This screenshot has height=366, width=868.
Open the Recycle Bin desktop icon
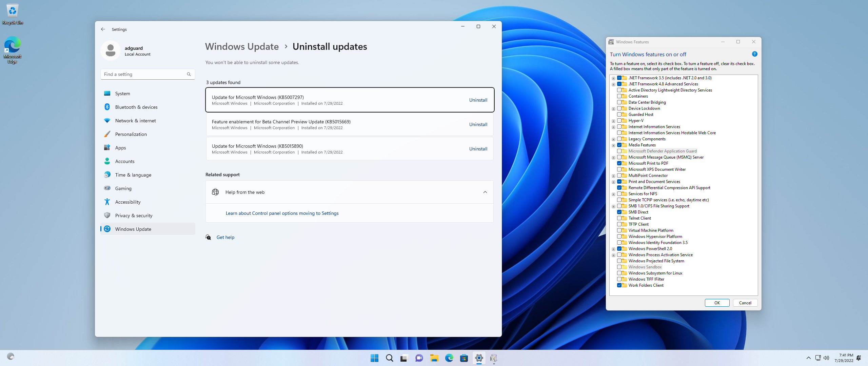[12, 14]
